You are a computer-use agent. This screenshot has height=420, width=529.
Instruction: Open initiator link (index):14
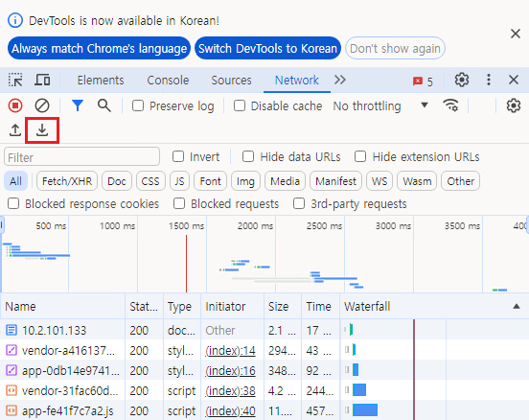point(230,350)
